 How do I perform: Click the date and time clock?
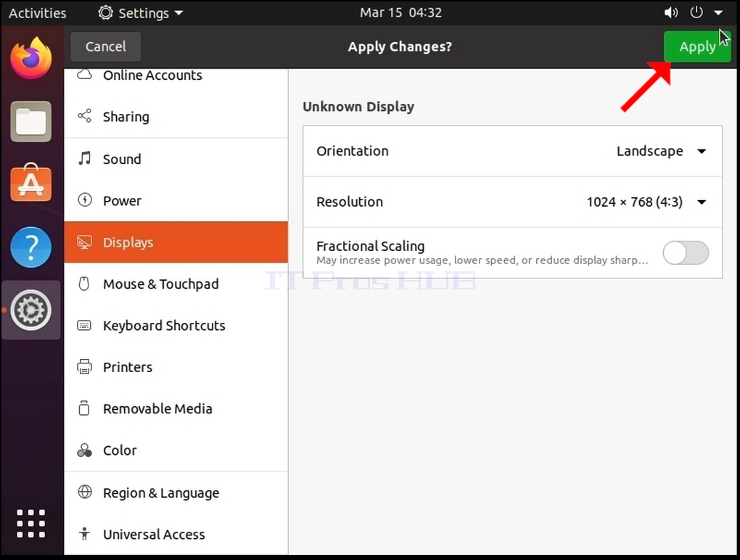point(400,13)
